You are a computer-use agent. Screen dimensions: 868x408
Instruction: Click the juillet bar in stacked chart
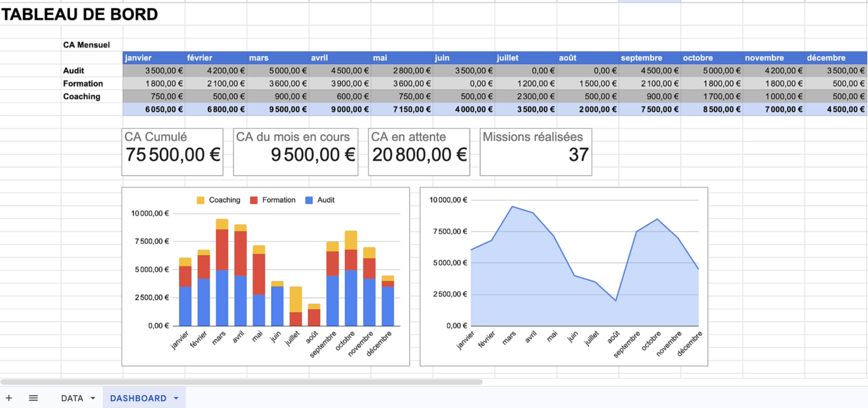pyautogui.click(x=296, y=306)
